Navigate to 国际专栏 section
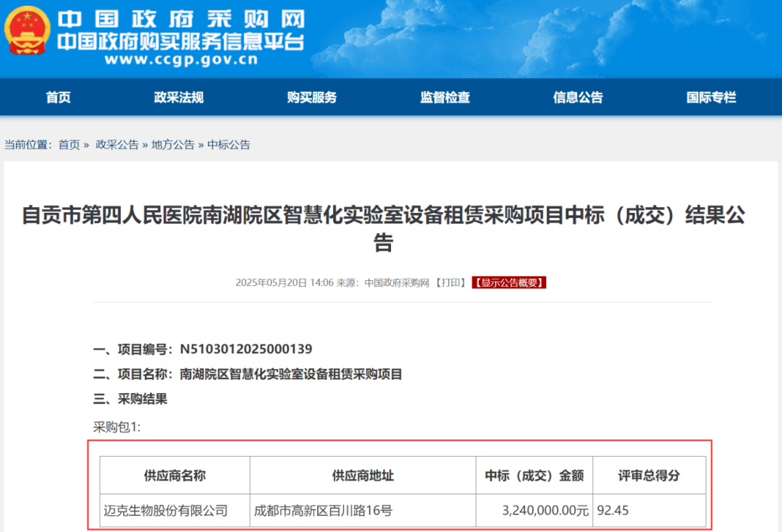 711,98
